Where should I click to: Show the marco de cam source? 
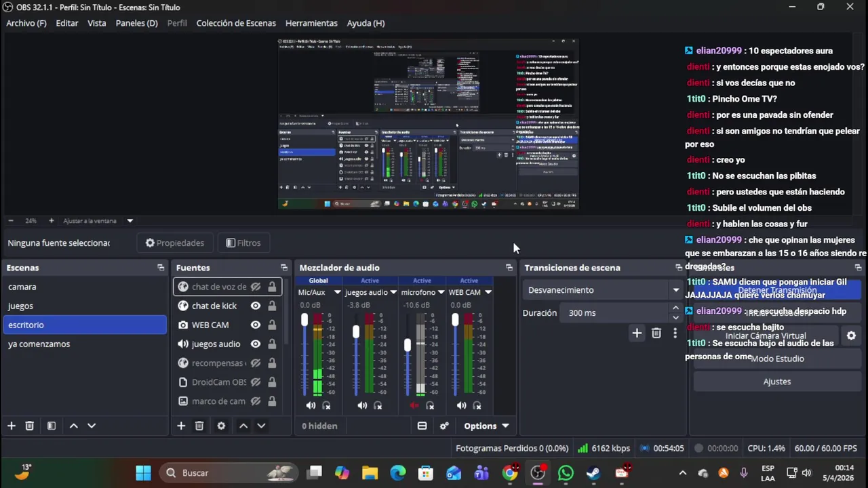coord(256,401)
